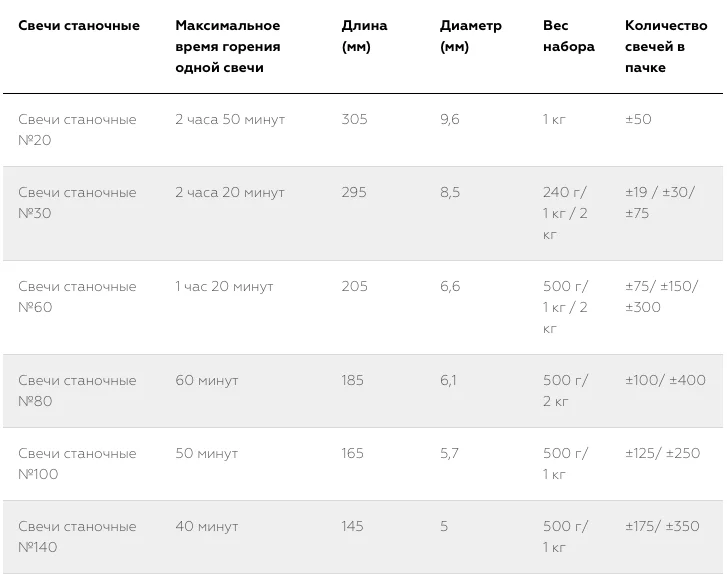This screenshot has height=574, width=727.
Task: Select the "Свечи станочные №80" row label
Action: click(x=77, y=391)
